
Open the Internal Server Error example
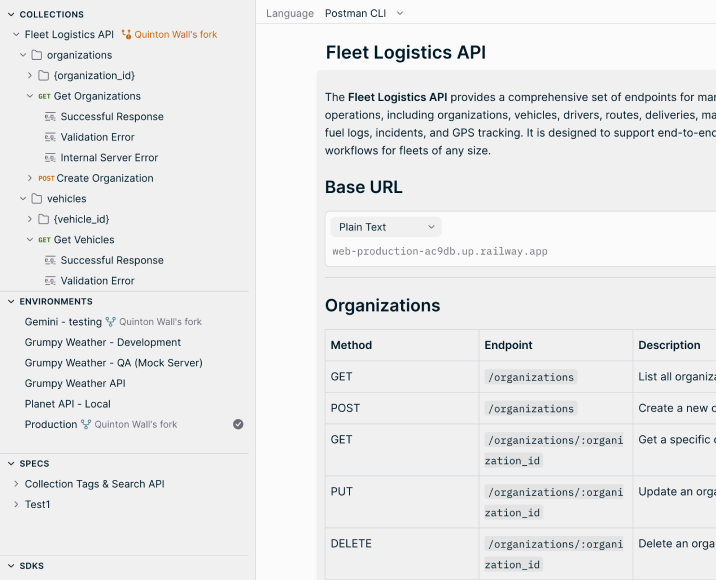109,158
